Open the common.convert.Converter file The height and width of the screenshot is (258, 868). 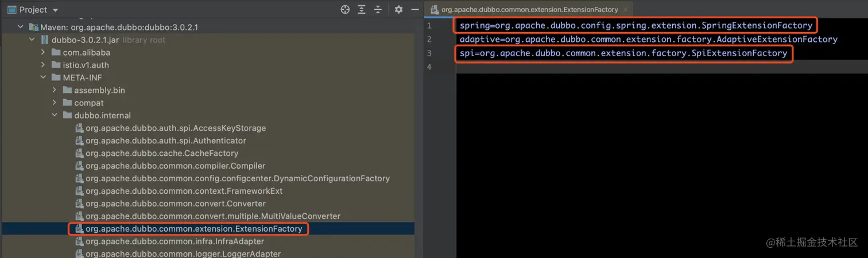pos(176,204)
